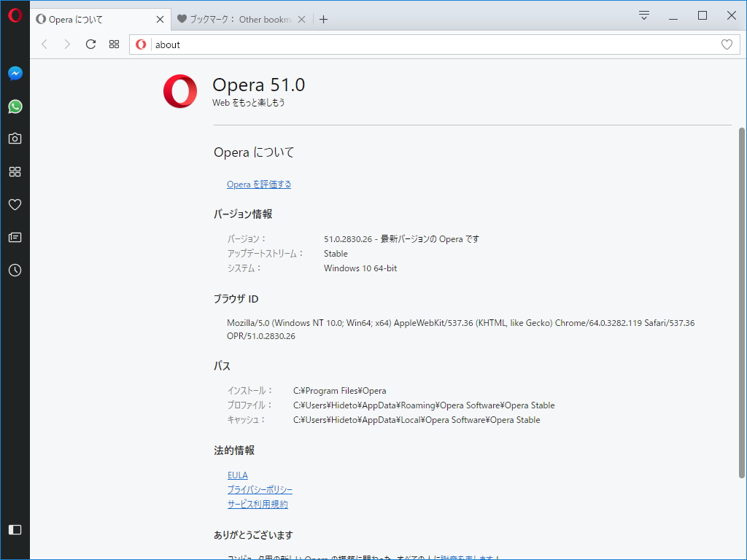Open a new tab with the plus button
Screen dimensions: 747x560
[x=323, y=20]
